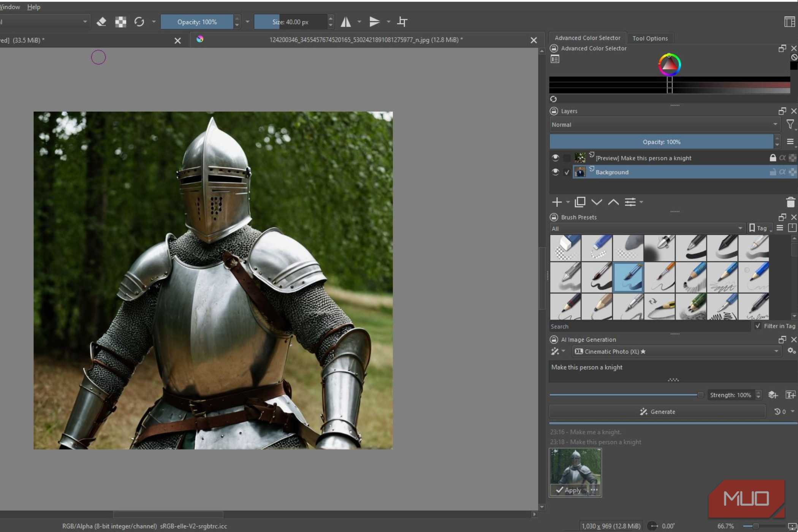Click the hue ring color triangle

pyautogui.click(x=669, y=65)
